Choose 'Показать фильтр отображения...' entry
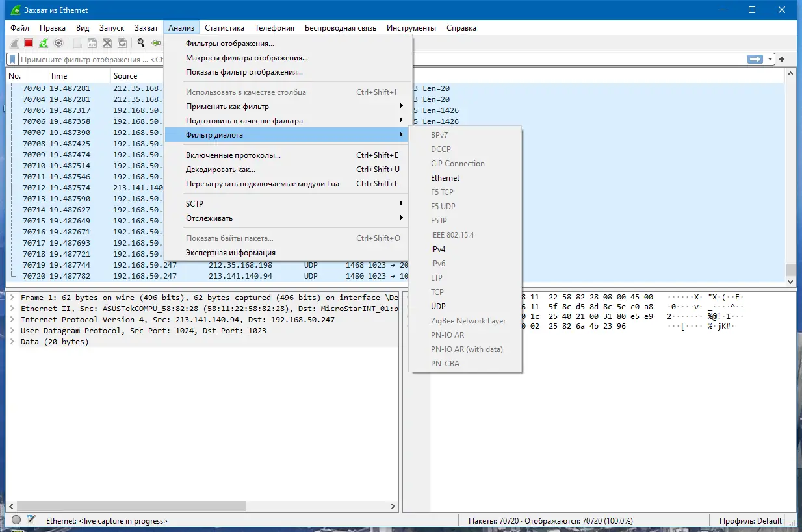The height and width of the screenshot is (532, 802). click(288, 72)
